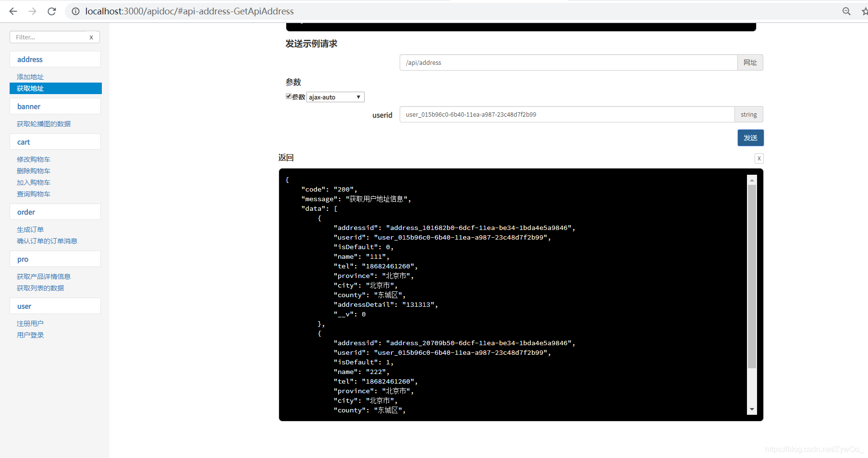Toggle the 参数 checkbox
This screenshot has width=868, height=458.
pyautogui.click(x=288, y=96)
